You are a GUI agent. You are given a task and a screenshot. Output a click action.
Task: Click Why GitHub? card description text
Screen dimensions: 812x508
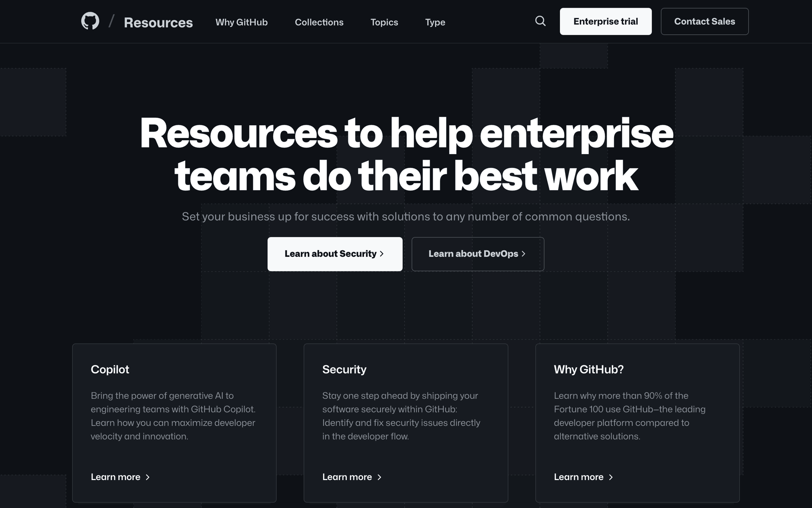(x=630, y=416)
